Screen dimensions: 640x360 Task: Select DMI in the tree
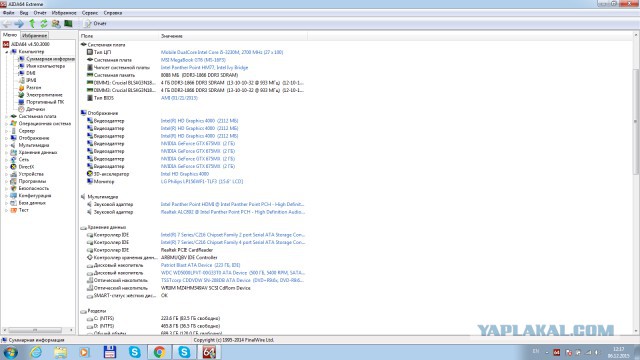coord(27,73)
